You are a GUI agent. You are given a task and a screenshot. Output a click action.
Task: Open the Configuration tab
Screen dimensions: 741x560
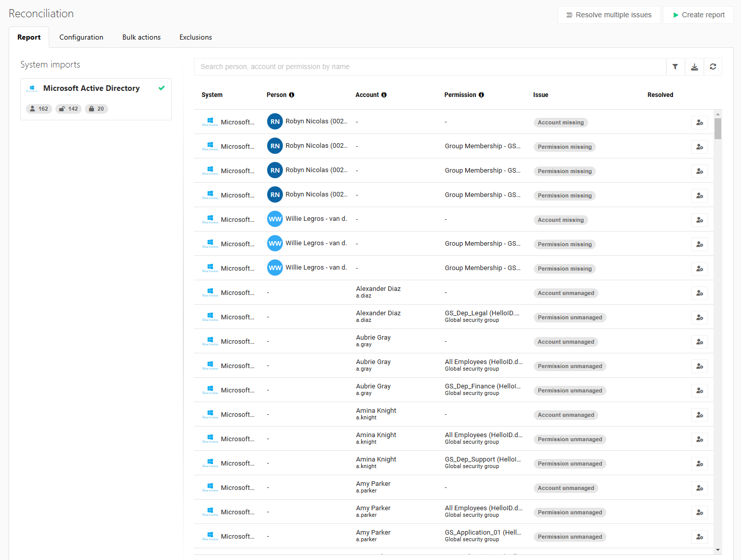[x=81, y=37]
